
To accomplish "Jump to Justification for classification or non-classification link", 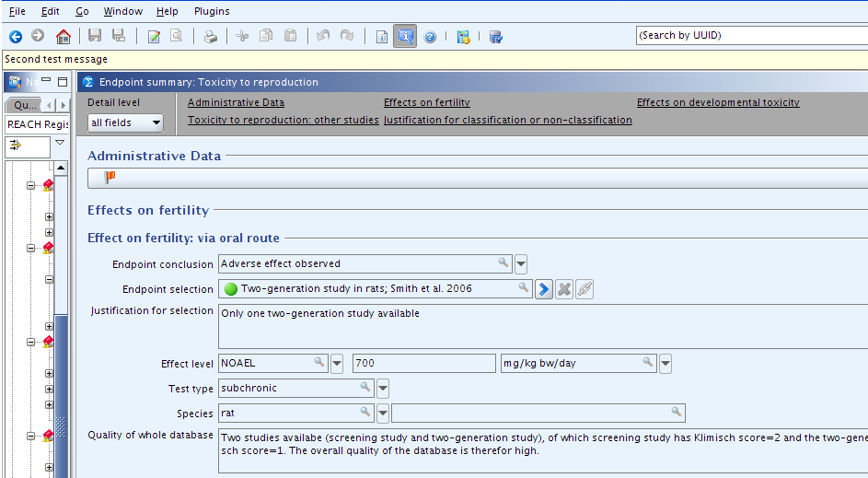I will [507, 121].
